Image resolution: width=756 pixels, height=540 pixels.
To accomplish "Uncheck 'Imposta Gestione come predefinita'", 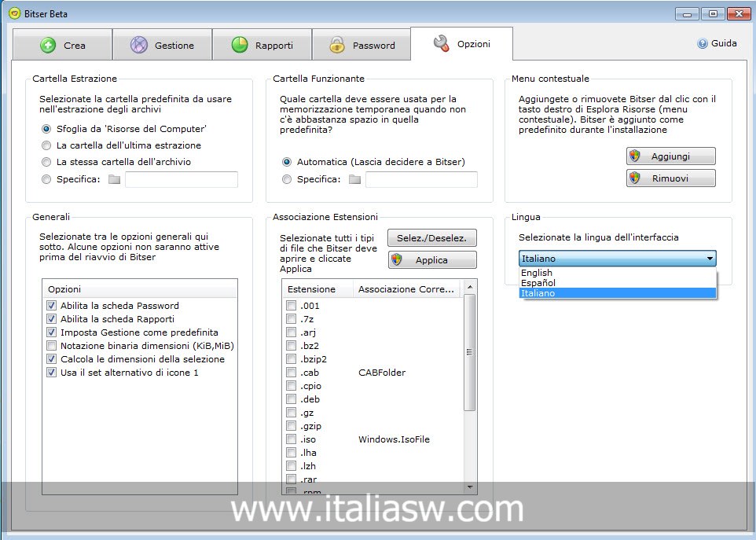I will (52, 332).
